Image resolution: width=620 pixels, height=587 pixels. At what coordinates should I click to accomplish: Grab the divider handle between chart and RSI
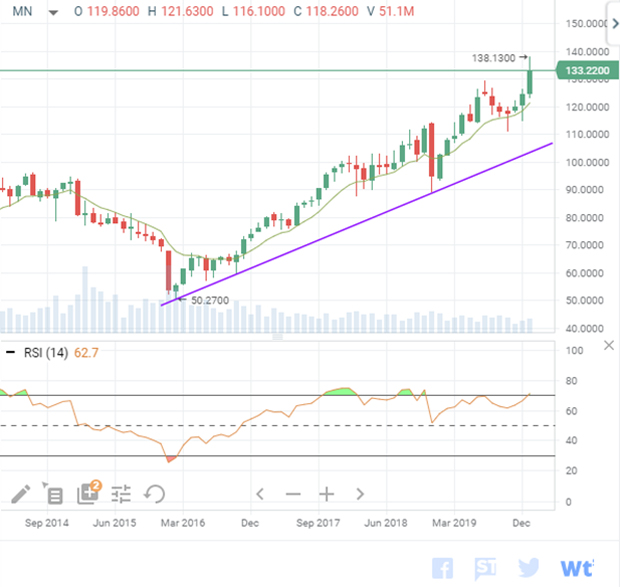[x=278, y=337]
